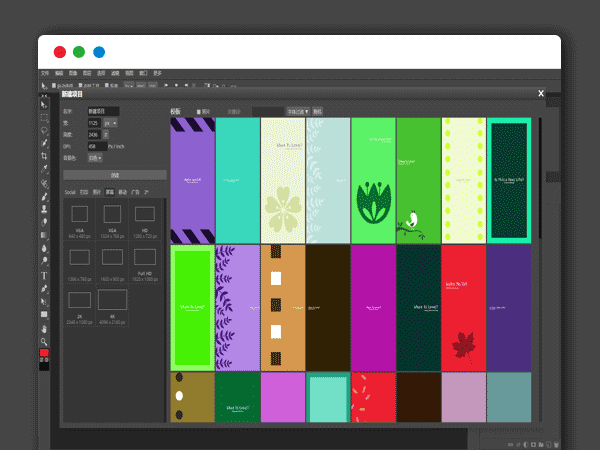
Task: Open the background color dropdown (白色)
Action: point(95,157)
